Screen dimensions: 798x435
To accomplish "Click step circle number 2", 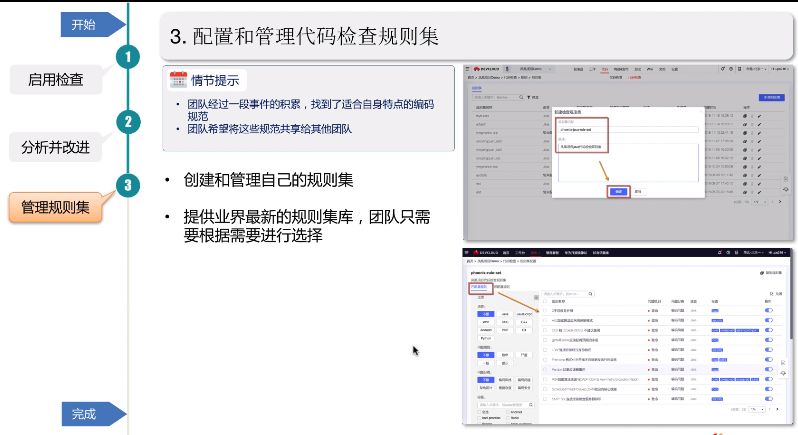I will (x=128, y=122).
